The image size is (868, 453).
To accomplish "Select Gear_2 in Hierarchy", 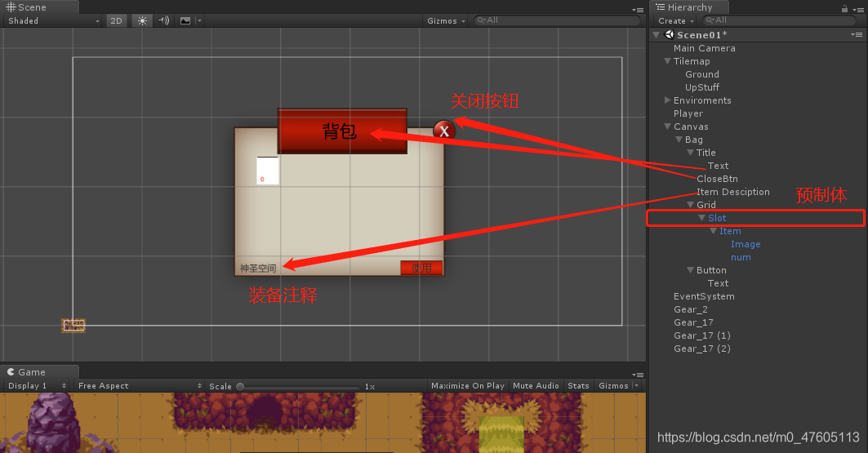I will [x=690, y=309].
